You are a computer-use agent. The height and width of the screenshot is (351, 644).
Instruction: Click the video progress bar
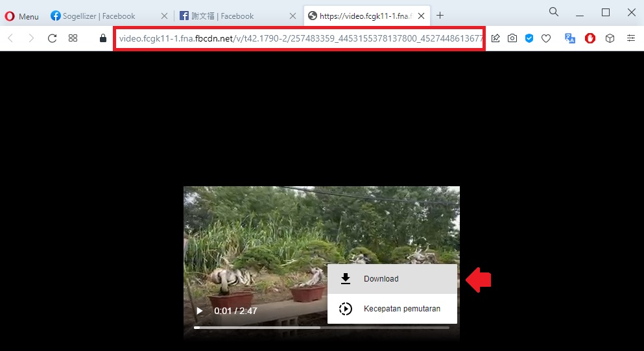[322, 328]
